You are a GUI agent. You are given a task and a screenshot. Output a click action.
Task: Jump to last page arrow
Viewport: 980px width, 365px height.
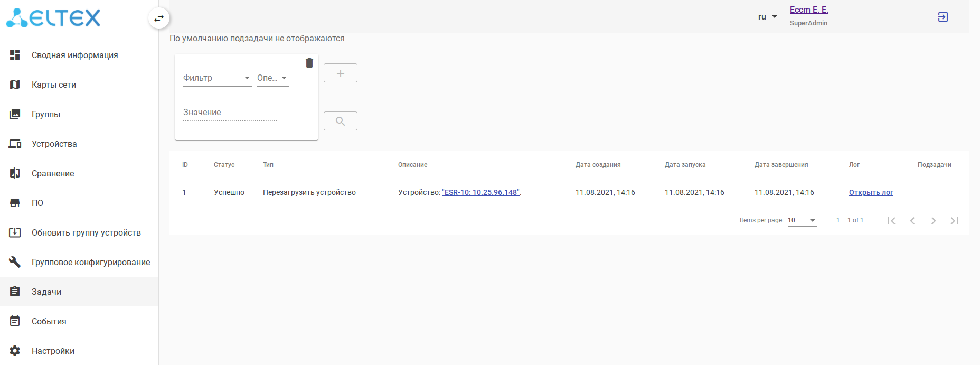pos(954,221)
